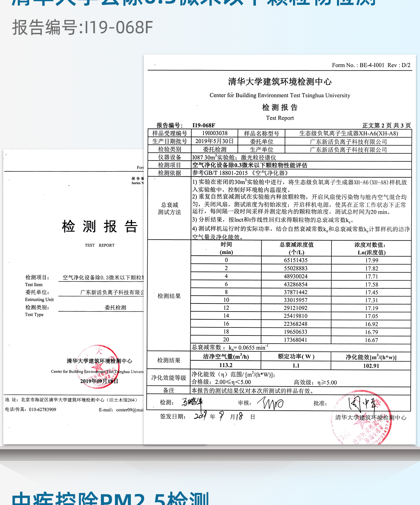The image size is (420, 505).
Task: Click log value 17.31
Action: point(372,300)
